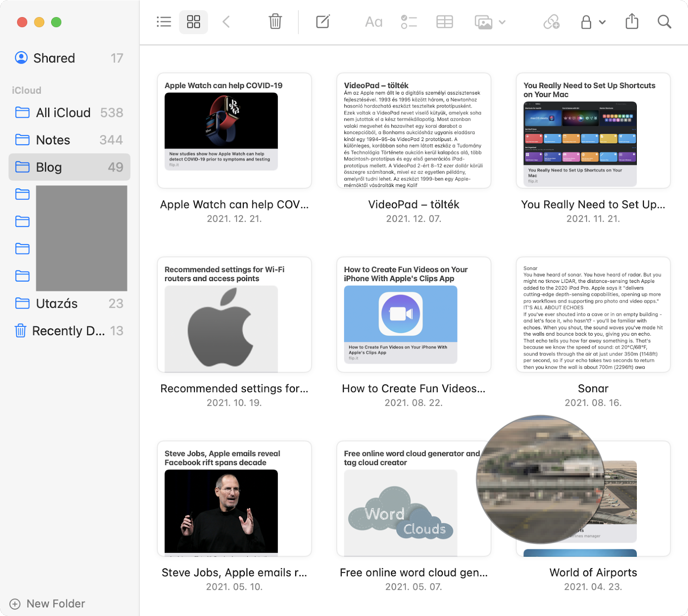
Task: Open the Shared folder
Action: click(x=69, y=58)
